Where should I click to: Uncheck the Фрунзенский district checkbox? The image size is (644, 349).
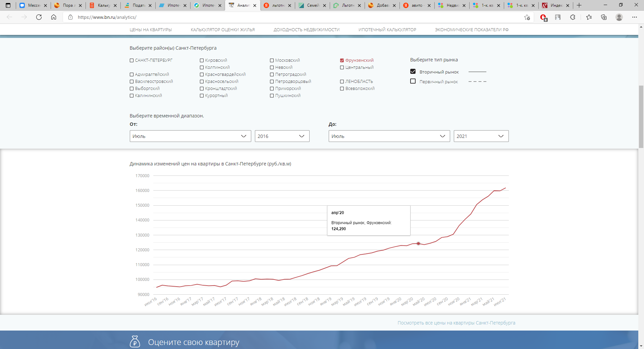[342, 60]
